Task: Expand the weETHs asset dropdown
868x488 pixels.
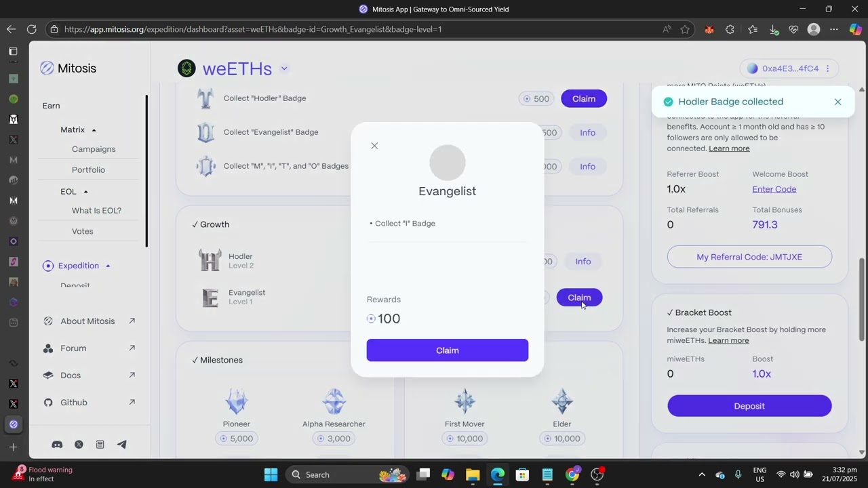Action: click(x=284, y=68)
